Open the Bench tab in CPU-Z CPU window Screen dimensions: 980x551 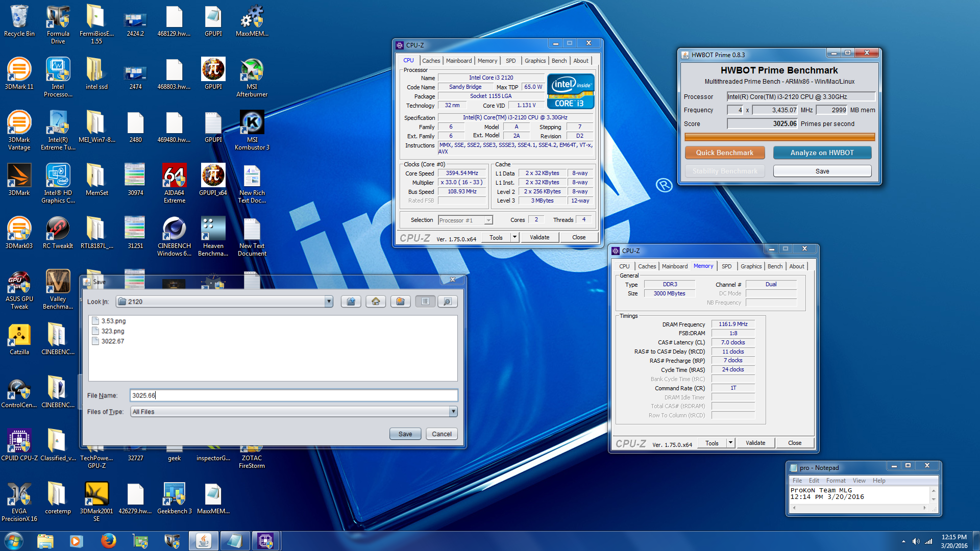pyautogui.click(x=559, y=61)
